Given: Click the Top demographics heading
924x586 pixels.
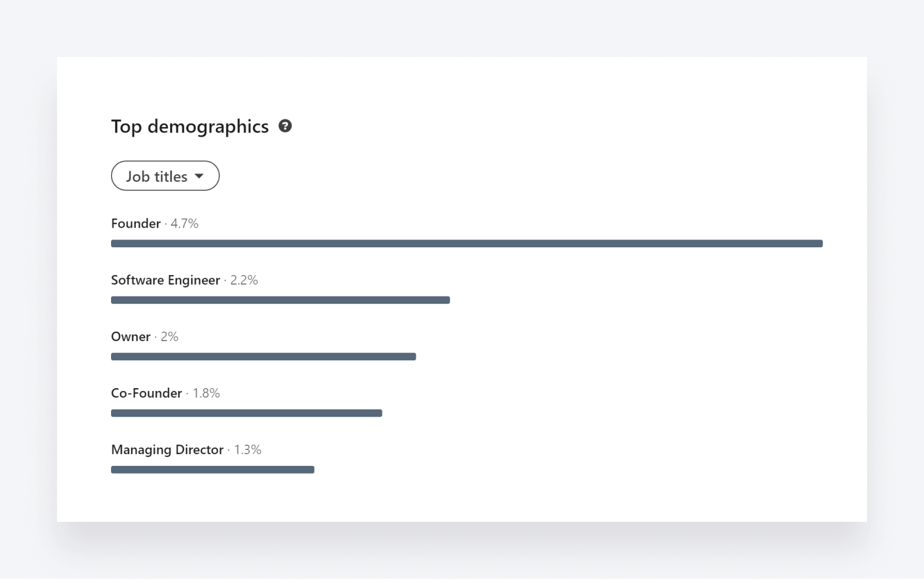Looking at the screenshot, I should (189, 127).
